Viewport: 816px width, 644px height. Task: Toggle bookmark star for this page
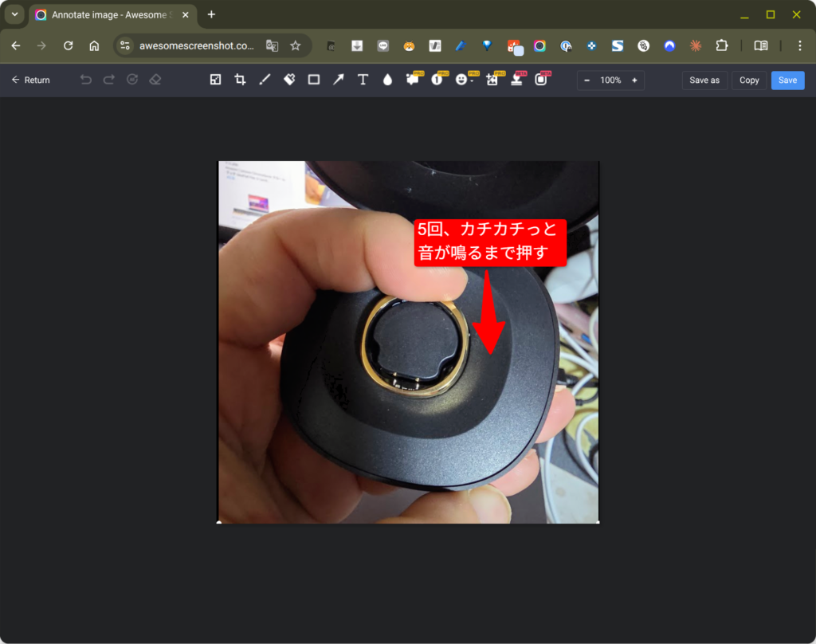[x=296, y=45]
